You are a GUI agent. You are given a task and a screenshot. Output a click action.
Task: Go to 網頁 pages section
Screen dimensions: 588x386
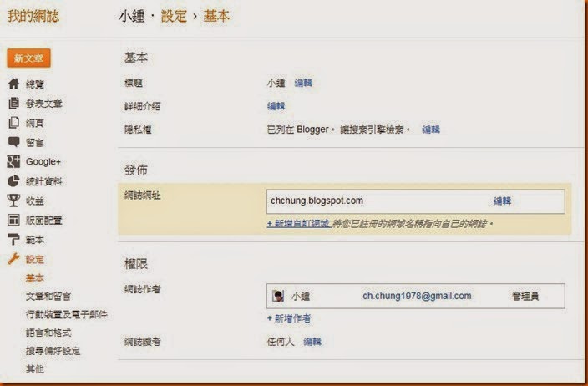35,123
